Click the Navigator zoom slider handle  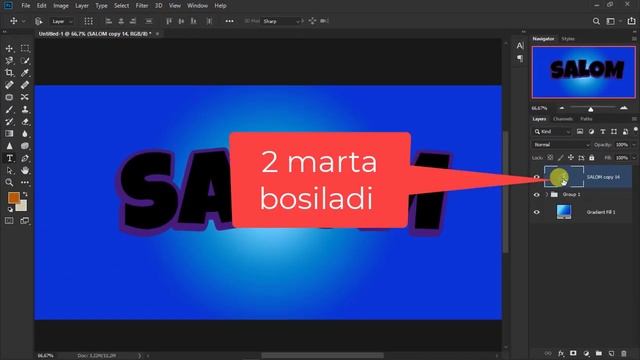click(x=590, y=109)
